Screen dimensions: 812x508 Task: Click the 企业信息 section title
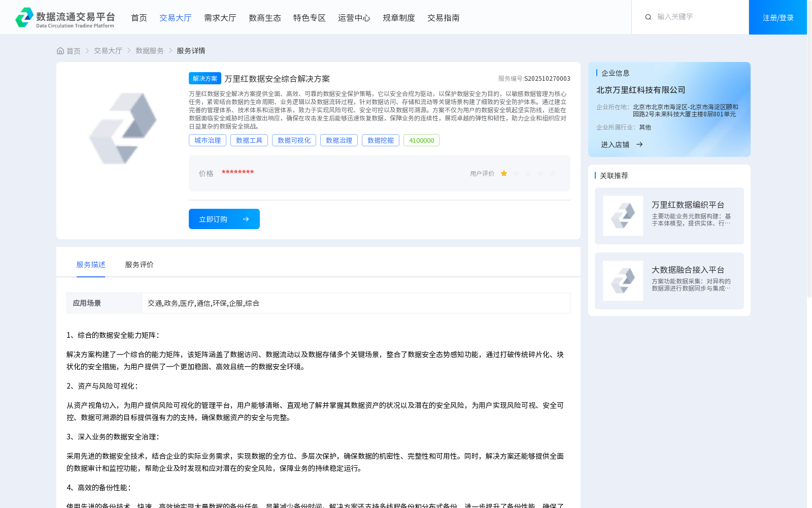pyautogui.click(x=615, y=73)
